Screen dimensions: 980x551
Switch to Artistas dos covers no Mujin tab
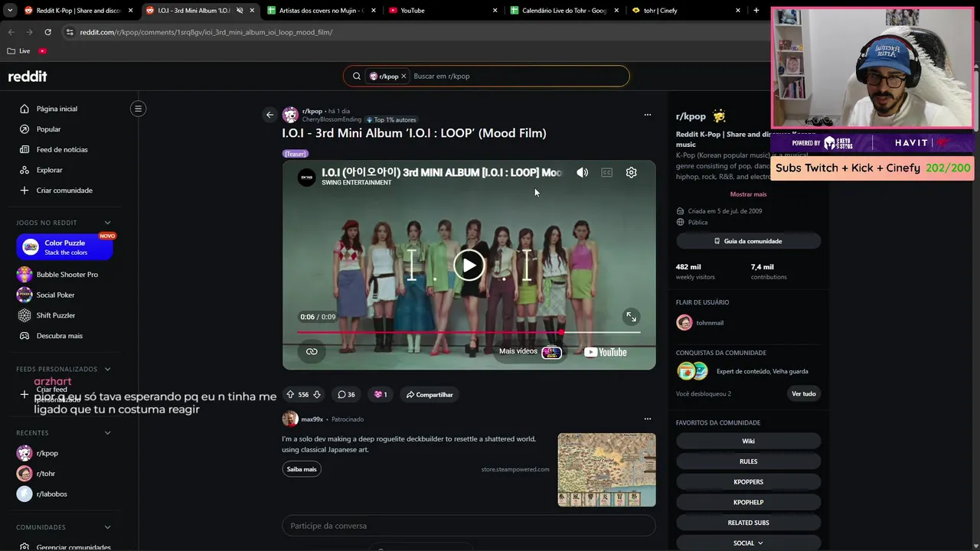(x=320, y=11)
